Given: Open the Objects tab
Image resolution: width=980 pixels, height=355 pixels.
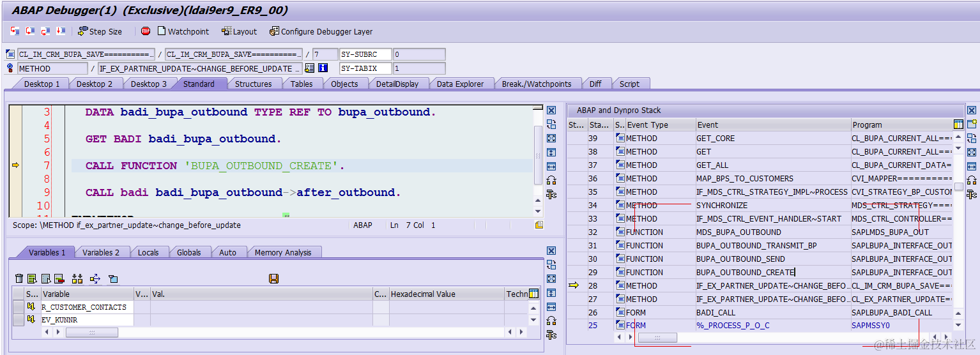Looking at the screenshot, I should 344,84.
